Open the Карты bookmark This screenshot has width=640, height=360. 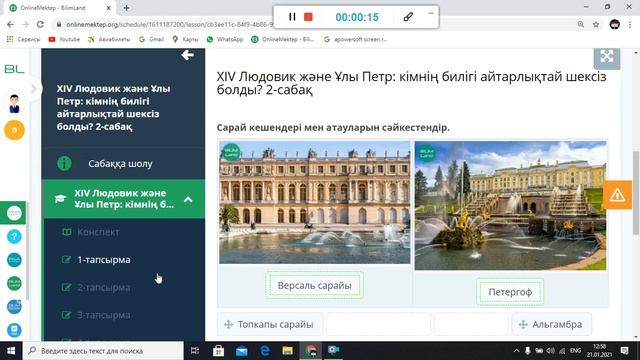pyautogui.click(x=185, y=39)
